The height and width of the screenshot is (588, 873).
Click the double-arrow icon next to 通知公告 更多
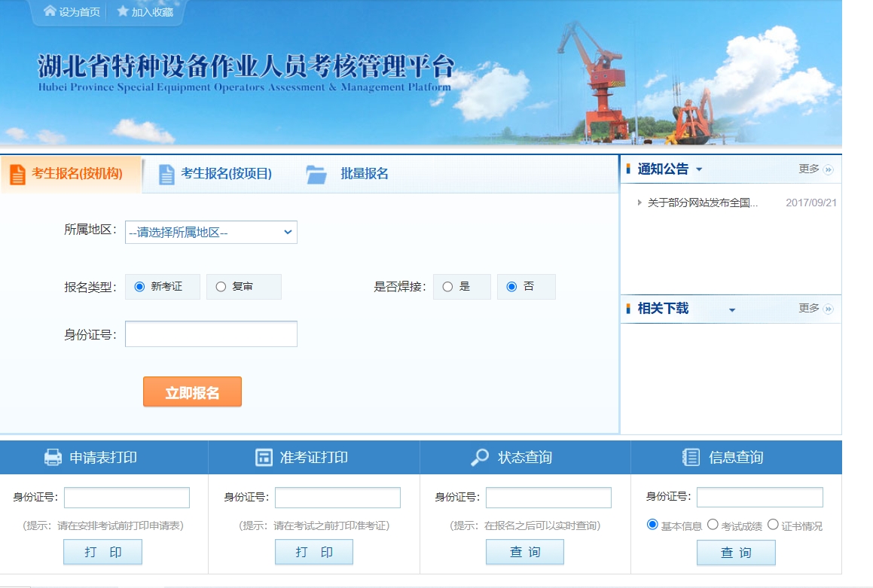[x=829, y=169]
